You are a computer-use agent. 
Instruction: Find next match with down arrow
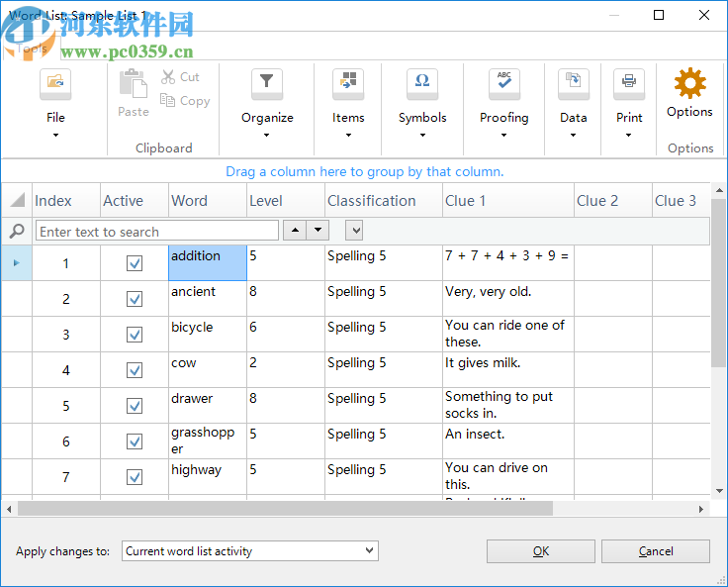click(x=318, y=230)
